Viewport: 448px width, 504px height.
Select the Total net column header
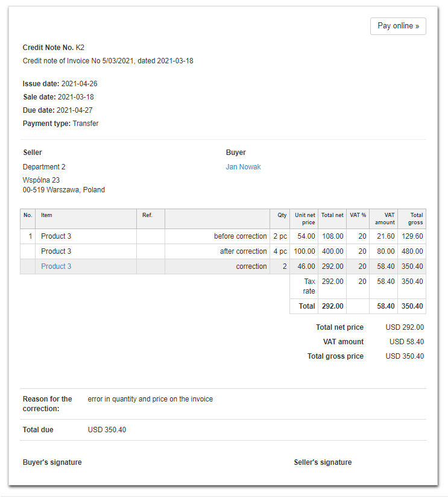(332, 215)
